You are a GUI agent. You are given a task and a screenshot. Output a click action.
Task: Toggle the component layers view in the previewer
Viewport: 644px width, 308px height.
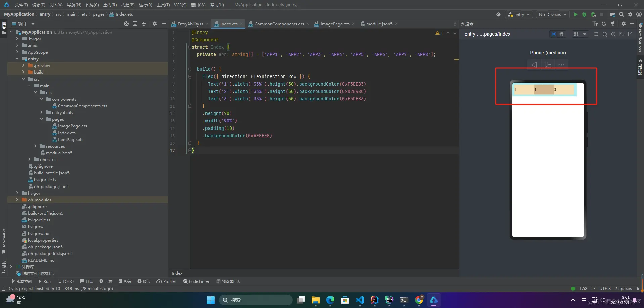pos(562,34)
